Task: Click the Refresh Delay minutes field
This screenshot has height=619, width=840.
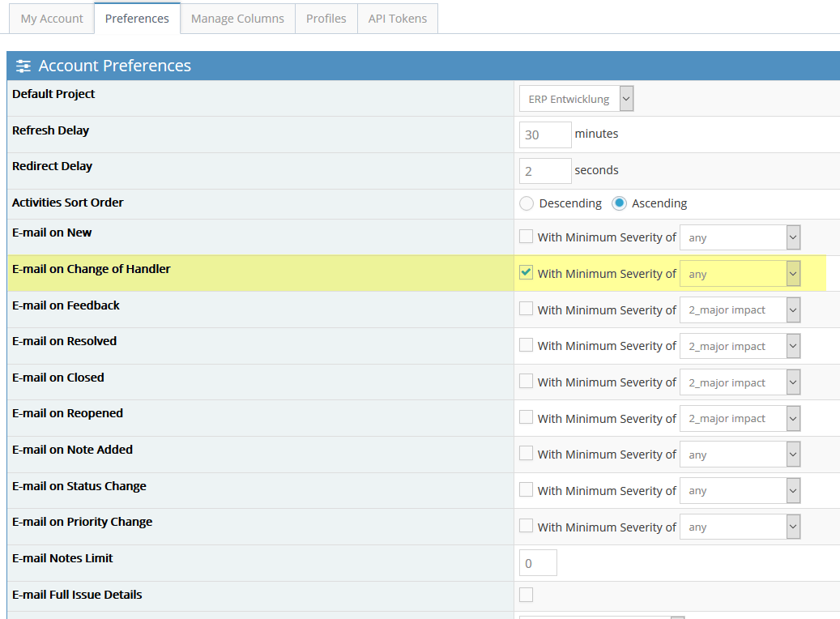Action: coord(545,134)
